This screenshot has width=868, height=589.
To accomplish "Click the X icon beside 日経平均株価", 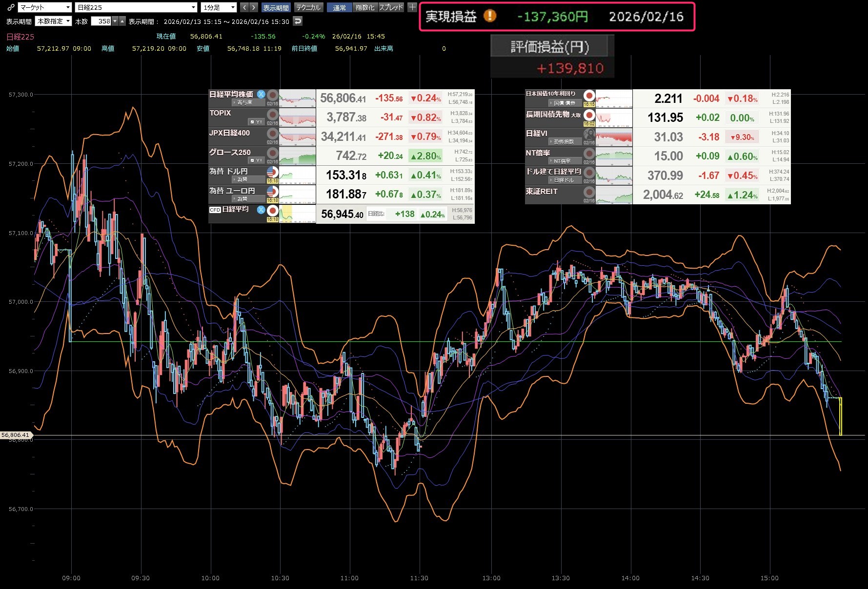I will [x=261, y=94].
